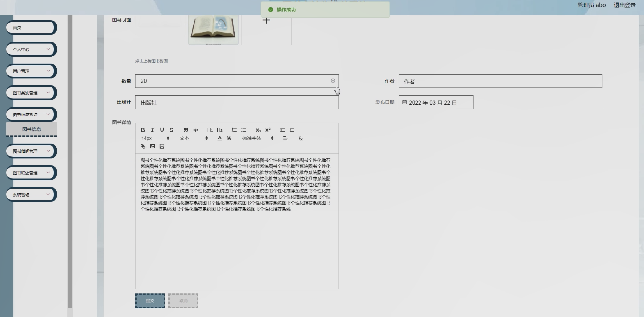Expand the 用户管理 sidebar menu

[x=31, y=71]
